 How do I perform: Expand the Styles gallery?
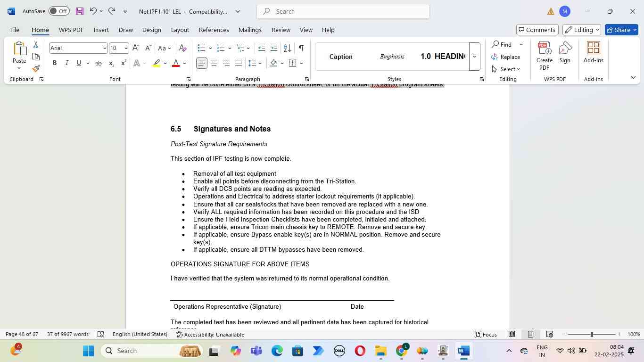(475, 57)
